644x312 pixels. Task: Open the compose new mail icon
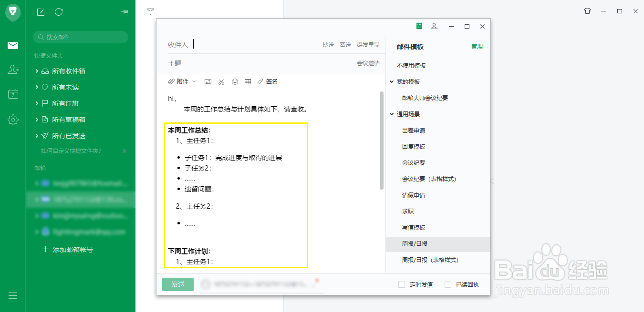pos(40,12)
